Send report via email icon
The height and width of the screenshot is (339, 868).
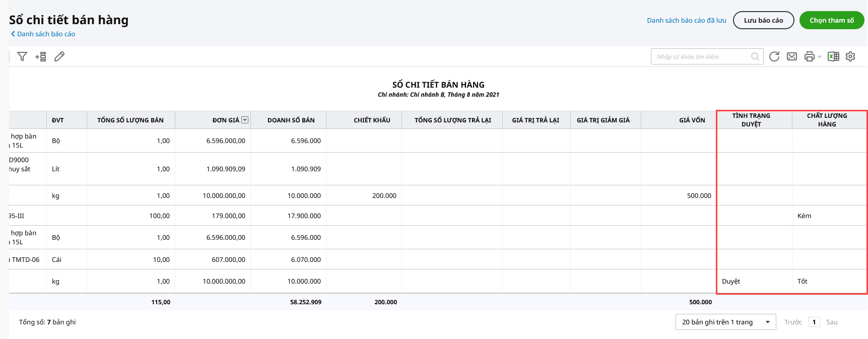(x=792, y=56)
